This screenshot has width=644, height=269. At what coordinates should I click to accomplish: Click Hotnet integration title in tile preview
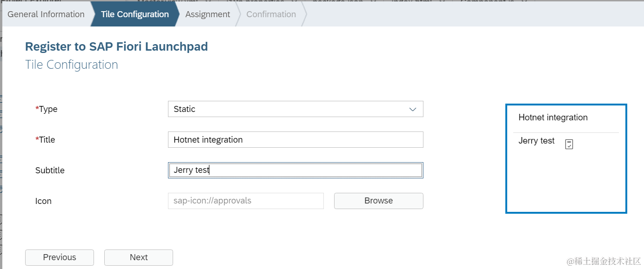553,118
